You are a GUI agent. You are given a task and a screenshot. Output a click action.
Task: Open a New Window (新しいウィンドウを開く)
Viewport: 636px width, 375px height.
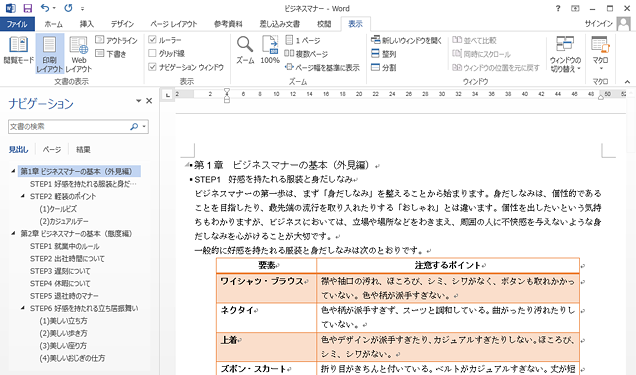[x=406, y=40]
